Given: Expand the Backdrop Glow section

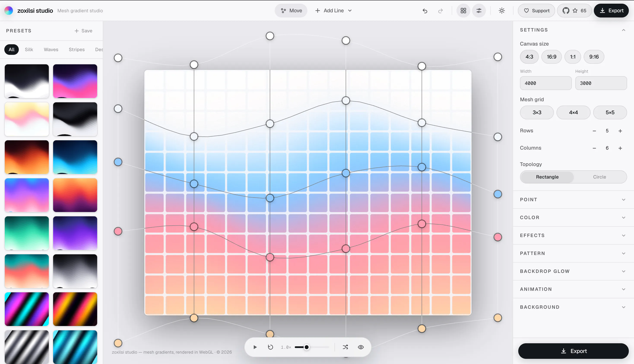Looking at the screenshot, I should [573, 271].
